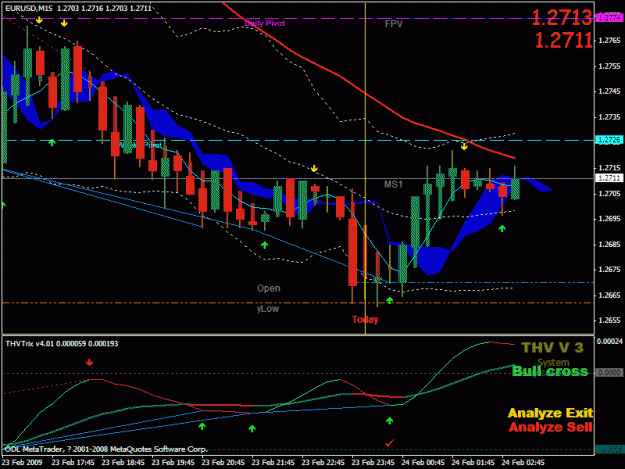Click the 23 Feb 2009 time label
The height and width of the screenshot is (469, 625).
tap(22, 463)
